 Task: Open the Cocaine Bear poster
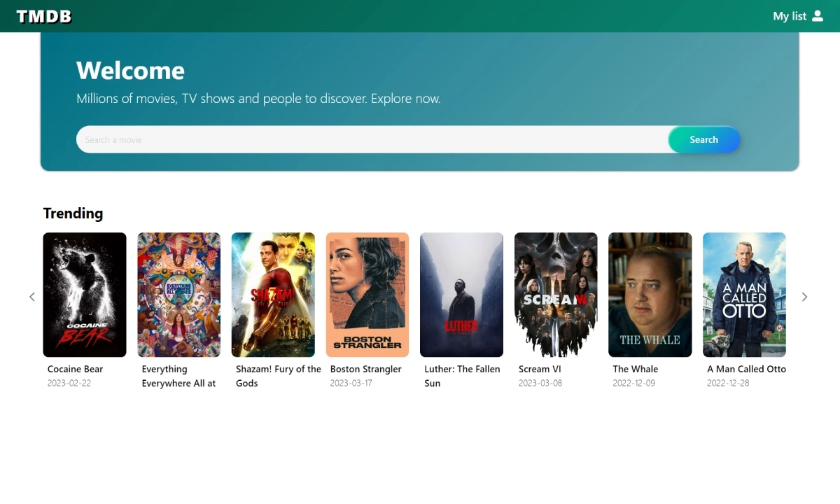tap(85, 295)
